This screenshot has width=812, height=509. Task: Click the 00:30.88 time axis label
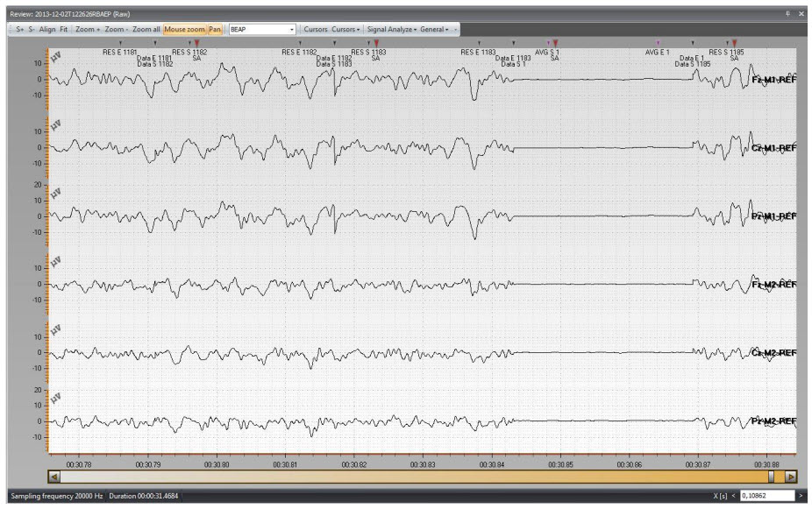click(766, 464)
